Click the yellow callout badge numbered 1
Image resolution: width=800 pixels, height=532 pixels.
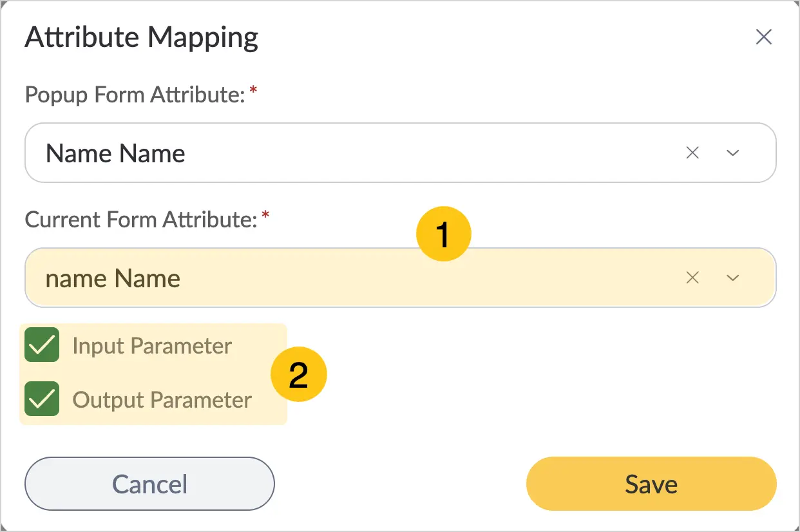[x=444, y=234]
